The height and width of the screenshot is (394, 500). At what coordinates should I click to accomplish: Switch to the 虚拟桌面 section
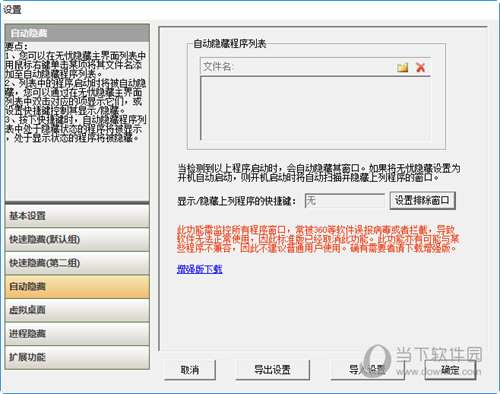tap(77, 310)
